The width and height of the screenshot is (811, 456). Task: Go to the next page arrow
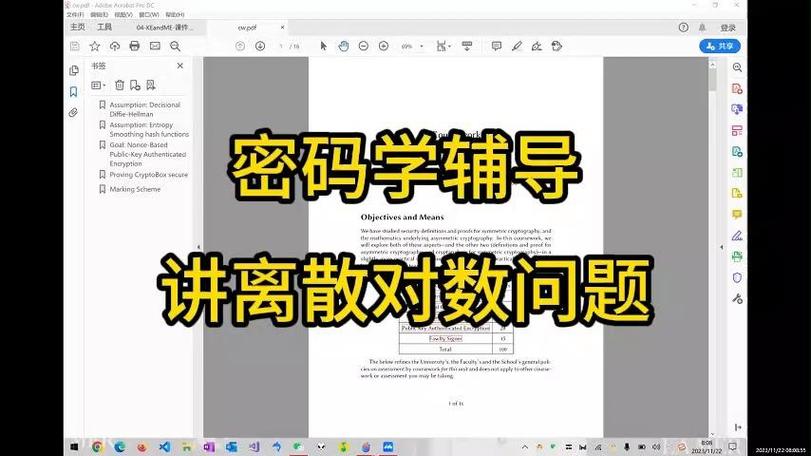pyautogui.click(x=260, y=46)
